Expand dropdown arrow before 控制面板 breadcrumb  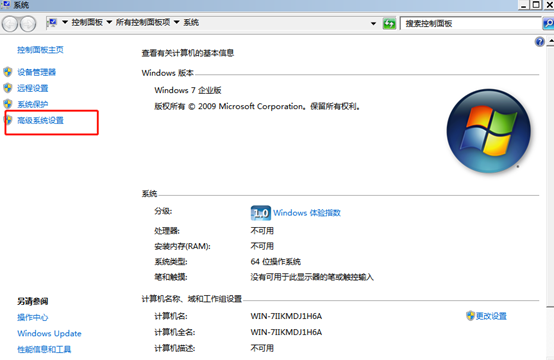click(65, 22)
